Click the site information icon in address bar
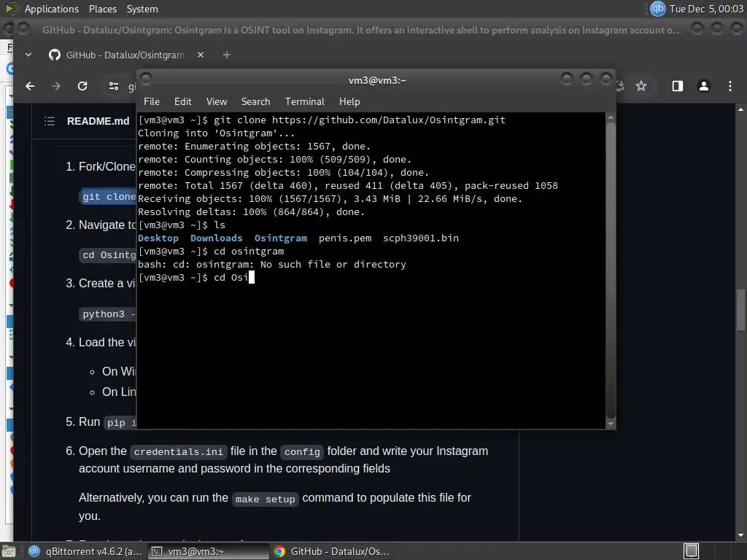The width and height of the screenshot is (747, 560). [113, 86]
